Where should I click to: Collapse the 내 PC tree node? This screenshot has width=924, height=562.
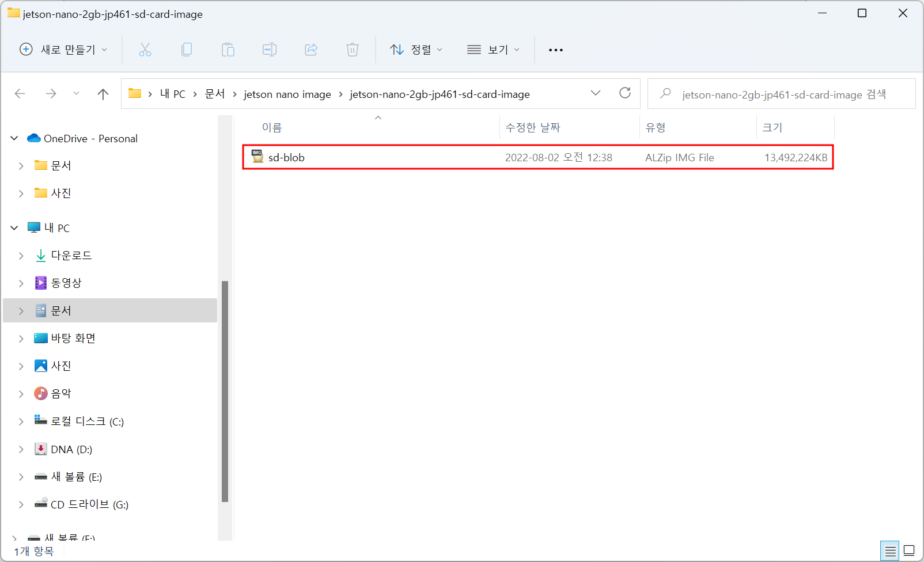point(14,227)
